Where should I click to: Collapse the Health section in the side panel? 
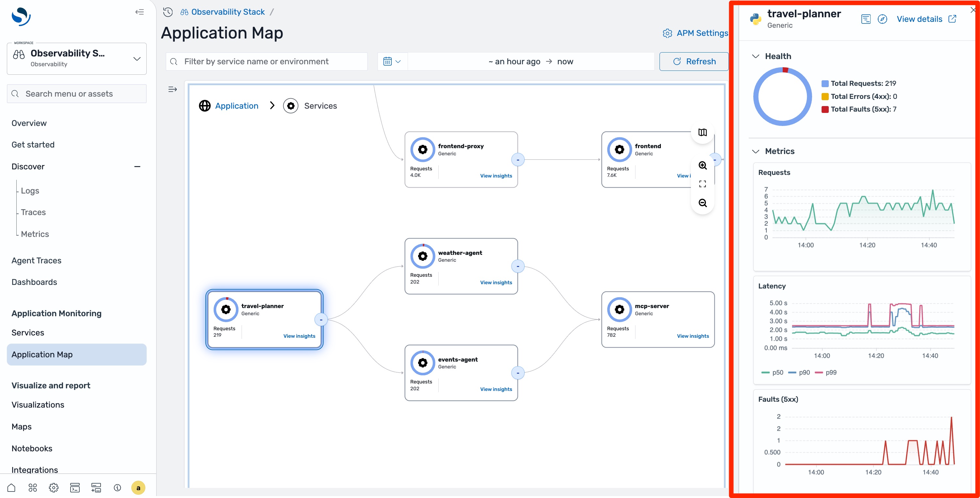coord(756,56)
